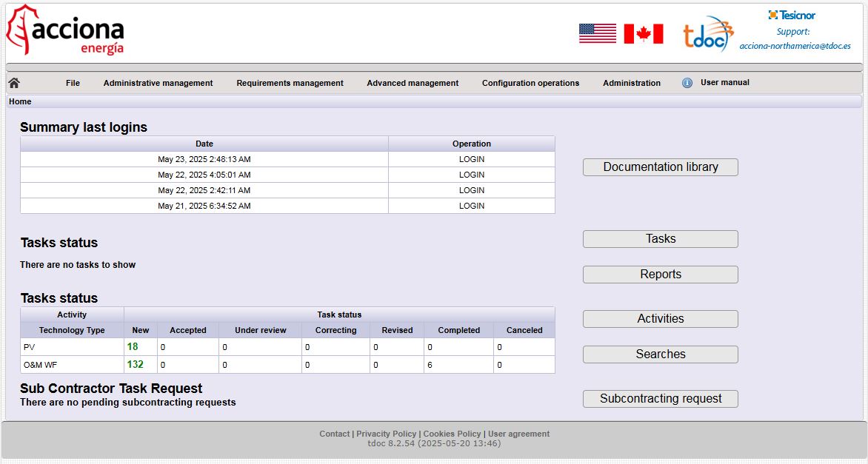868x464 pixels.
Task: Open the Activities button
Action: (x=661, y=318)
